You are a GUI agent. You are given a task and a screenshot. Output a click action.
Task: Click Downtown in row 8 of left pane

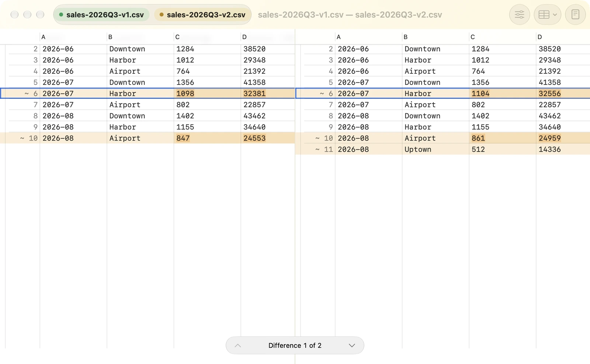tap(127, 116)
